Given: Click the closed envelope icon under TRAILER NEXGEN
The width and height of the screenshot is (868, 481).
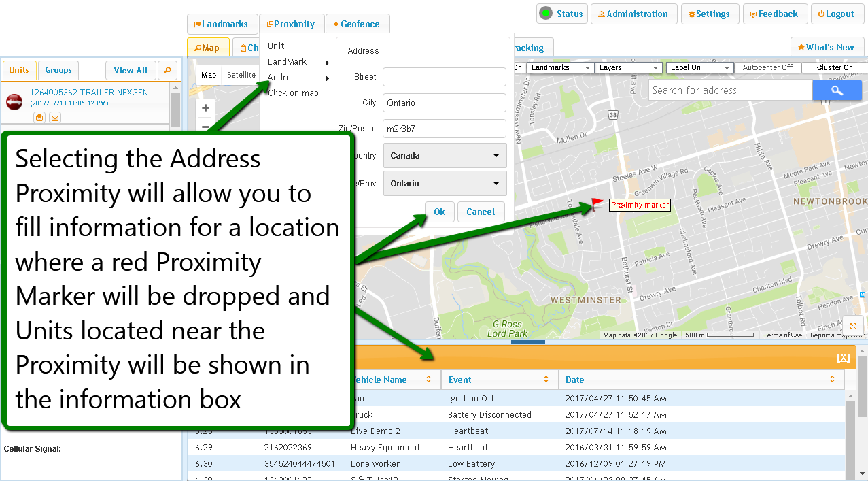Looking at the screenshot, I should point(55,118).
